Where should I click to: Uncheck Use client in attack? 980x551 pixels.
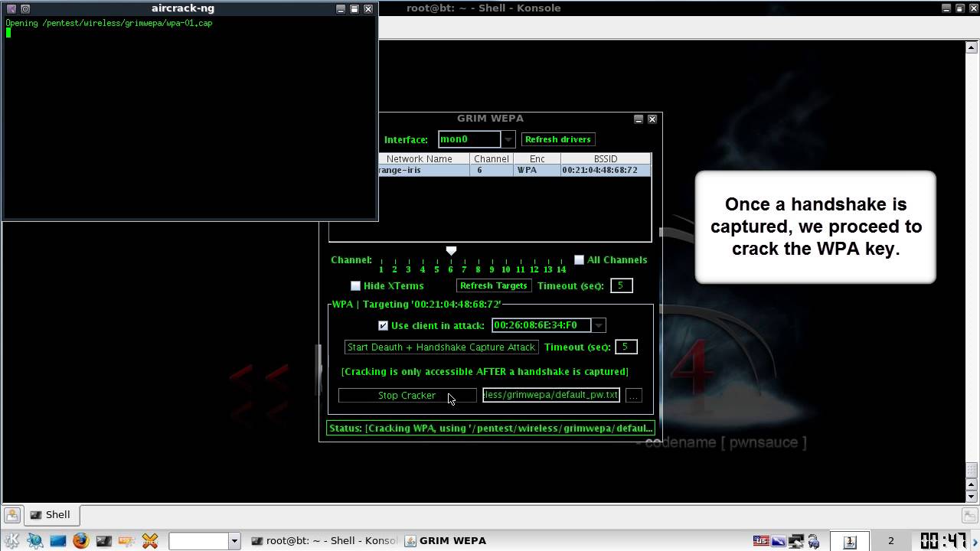(x=383, y=325)
